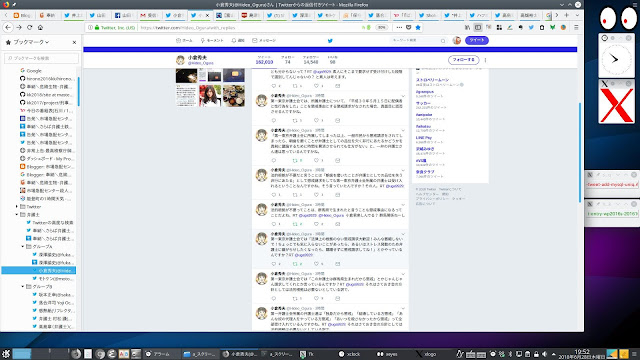
Task: Click the Follow (フォローする) button
Action: coord(463,60)
